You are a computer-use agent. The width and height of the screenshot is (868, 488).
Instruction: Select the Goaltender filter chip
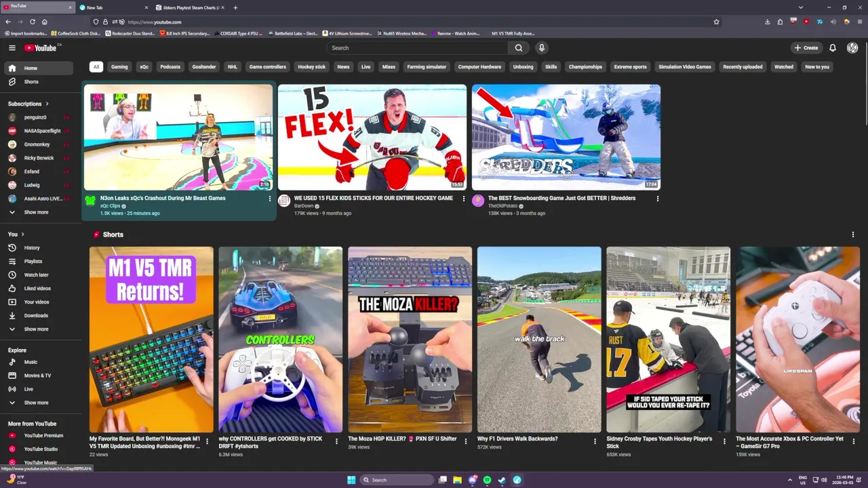pyautogui.click(x=204, y=66)
